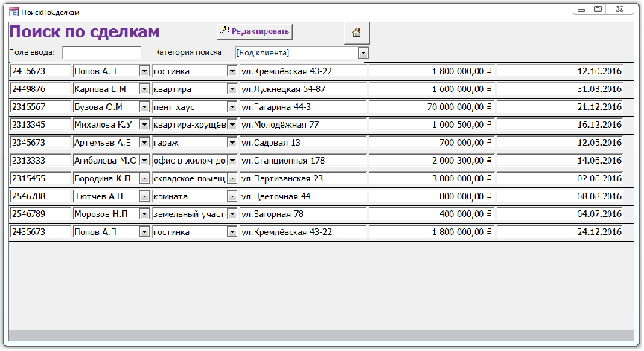
Task: Expand the property type dropdown for пент хаус
Action: (232, 107)
